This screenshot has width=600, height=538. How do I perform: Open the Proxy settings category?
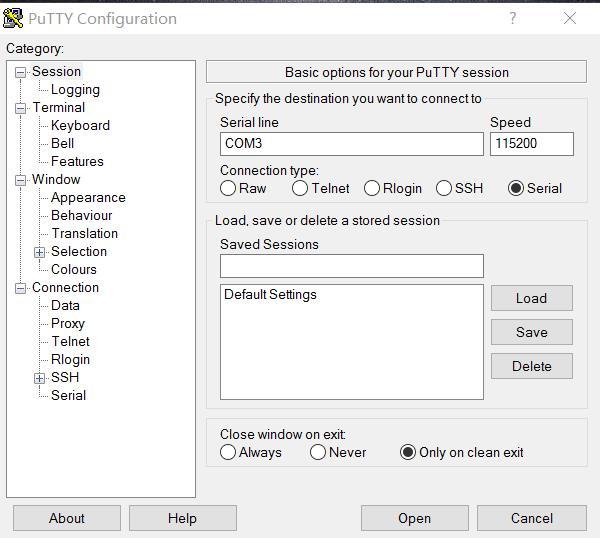[68, 324]
